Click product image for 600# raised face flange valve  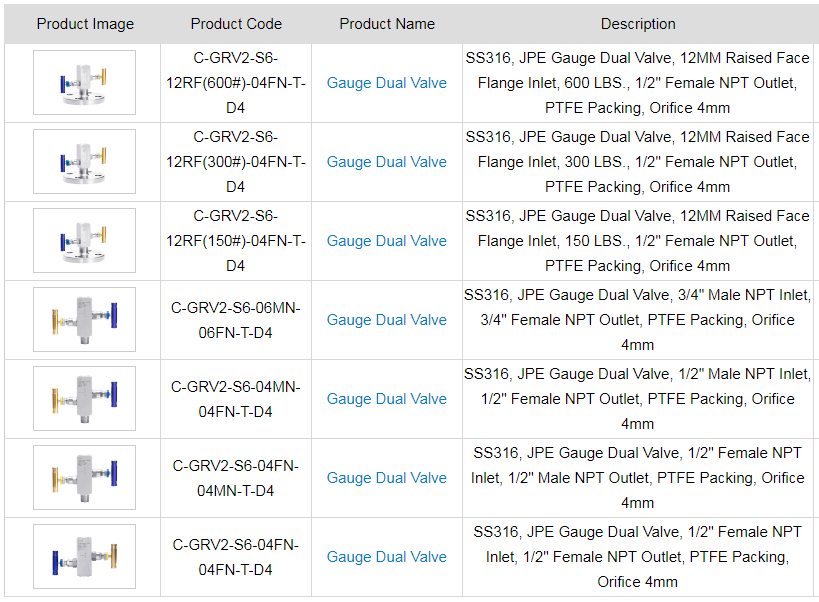(84, 83)
